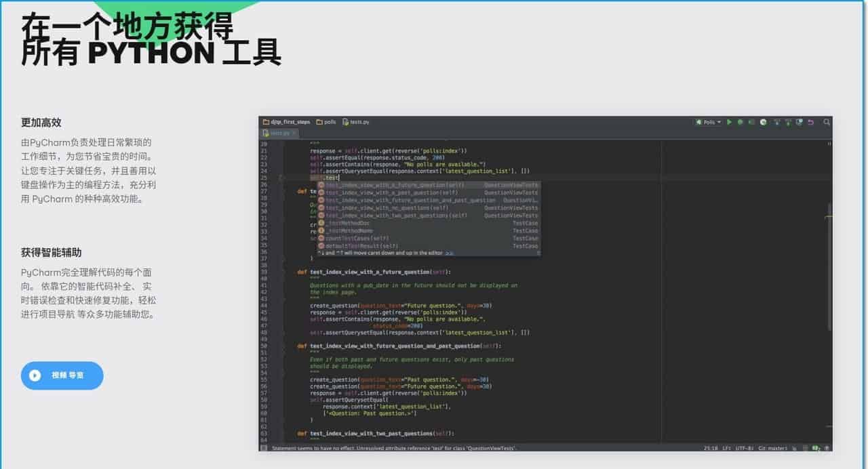
Task: Pick test_index_view_with_future_question_and_past_question completion
Action: [x=429, y=200]
